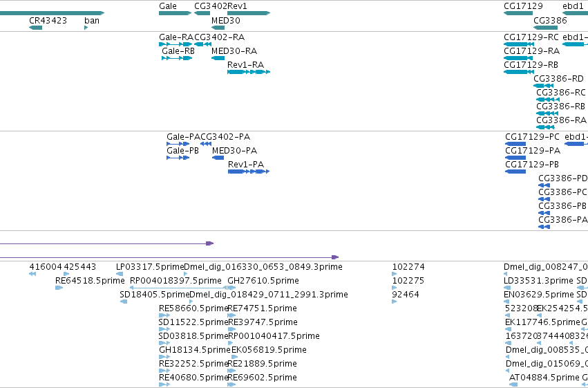Click the CG3386-RA transcript label
This screenshot has width=588, height=388.
pyautogui.click(x=561, y=120)
